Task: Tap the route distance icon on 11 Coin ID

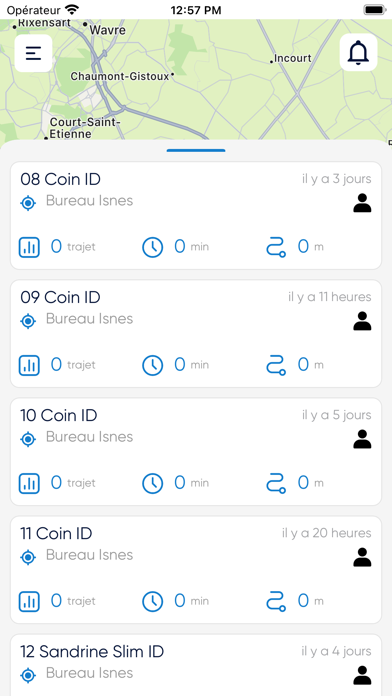Action: [276, 601]
